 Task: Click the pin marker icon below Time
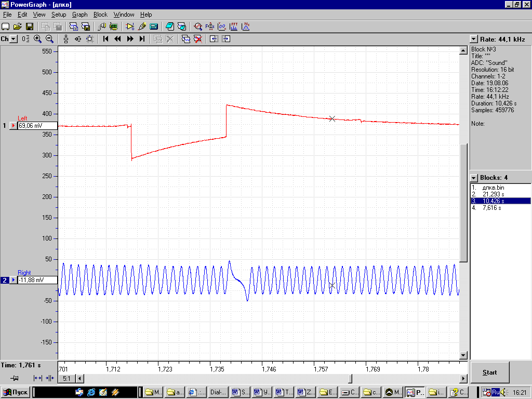[14, 378]
